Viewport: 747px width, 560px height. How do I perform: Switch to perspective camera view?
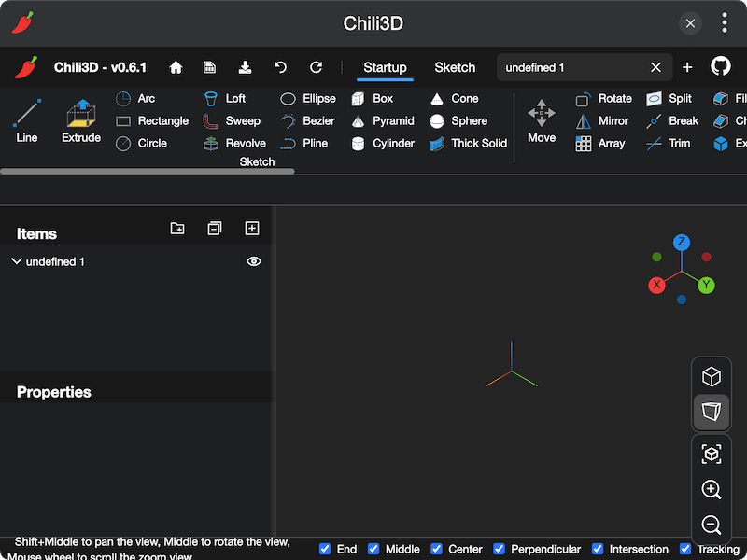tap(712, 412)
